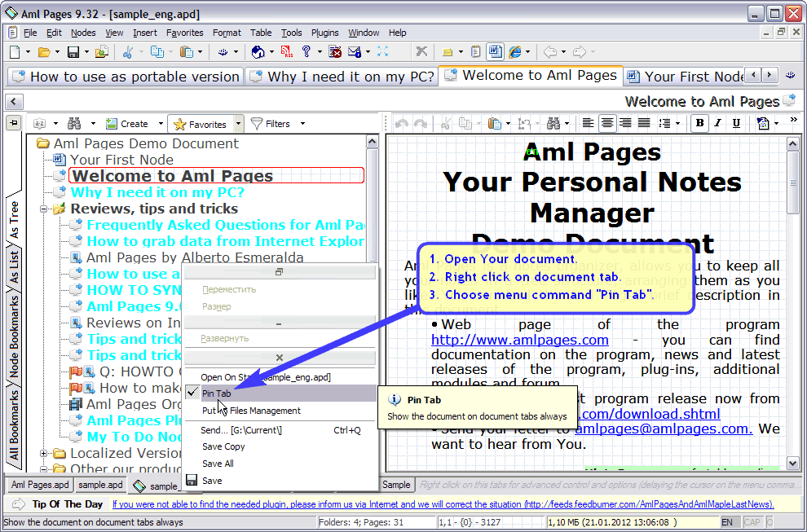
Task: Select 'Your First Node' in the tree
Action: (x=121, y=160)
